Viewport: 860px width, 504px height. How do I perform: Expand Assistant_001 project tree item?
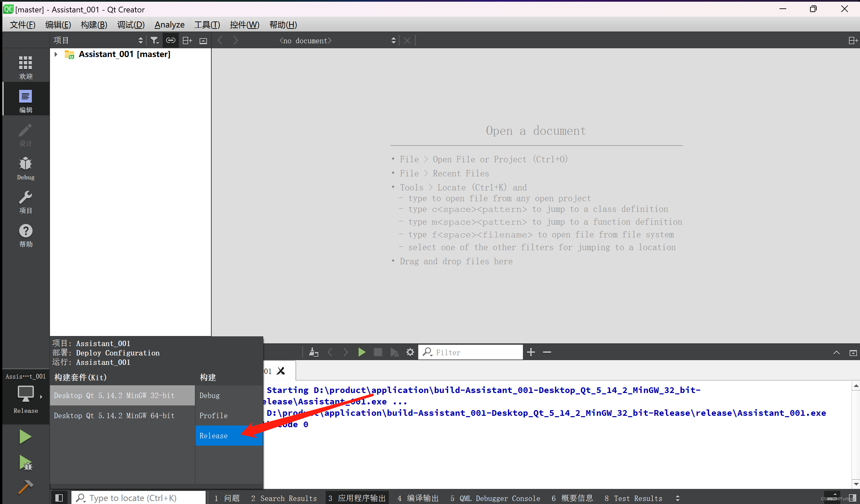coord(56,54)
